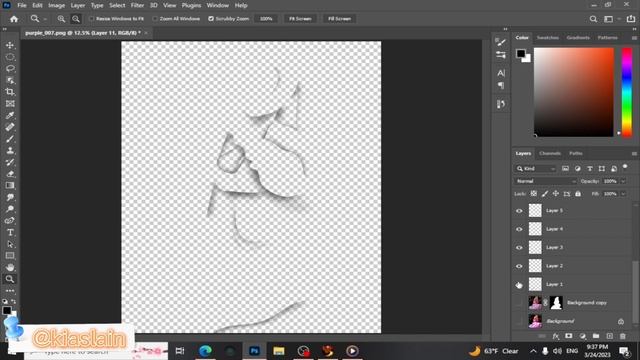Select the Eyedropper tool
The image size is (640, 360).
pyautogui.click(x=10, y=116)
